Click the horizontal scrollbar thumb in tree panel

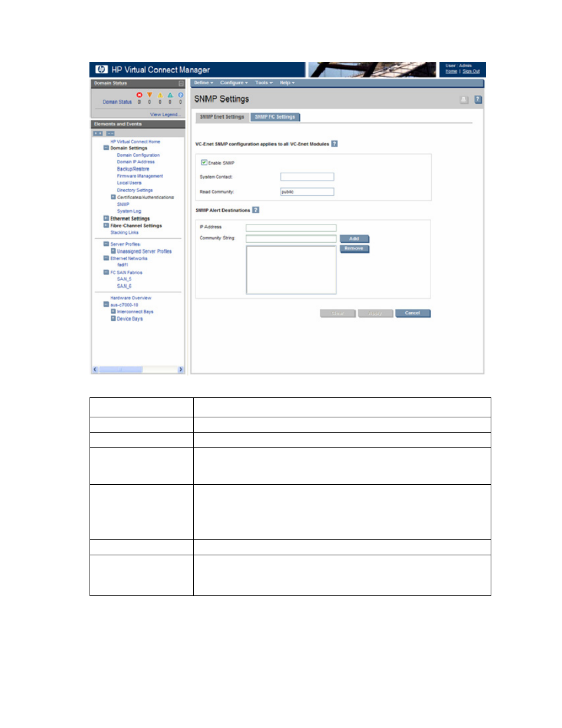[x=121, y=370]
